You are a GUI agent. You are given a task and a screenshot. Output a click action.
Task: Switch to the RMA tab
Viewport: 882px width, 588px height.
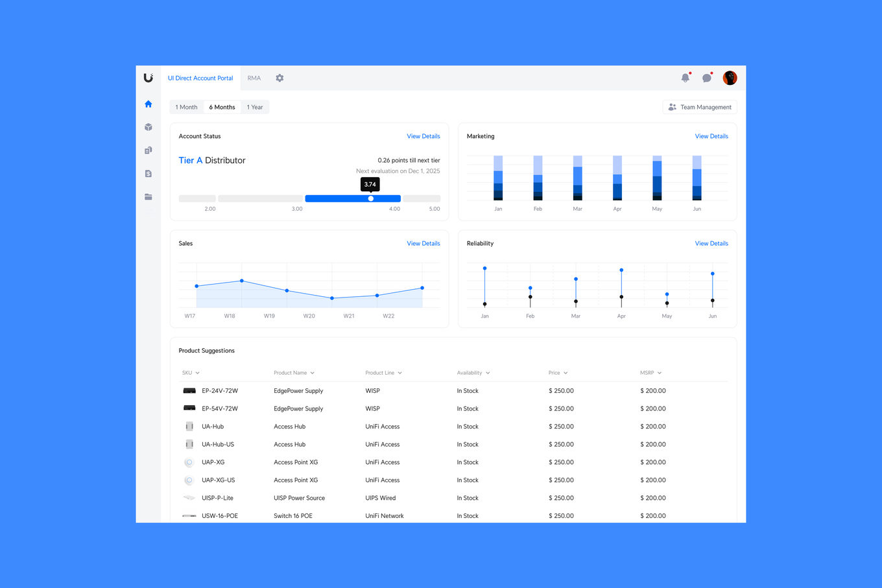(254, 78)
